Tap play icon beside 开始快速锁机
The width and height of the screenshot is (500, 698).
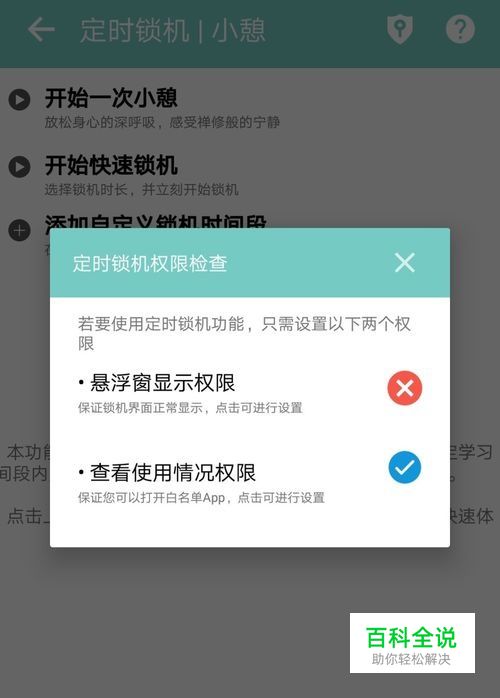click(20, 167)
